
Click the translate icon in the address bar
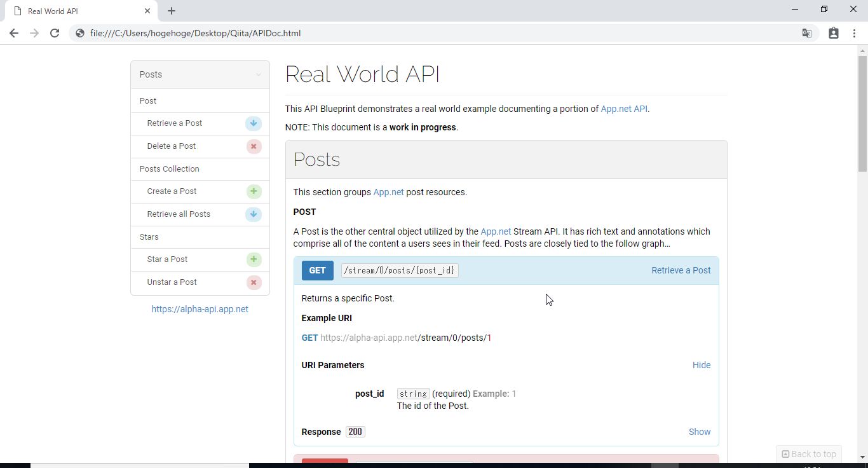(806, 33)
